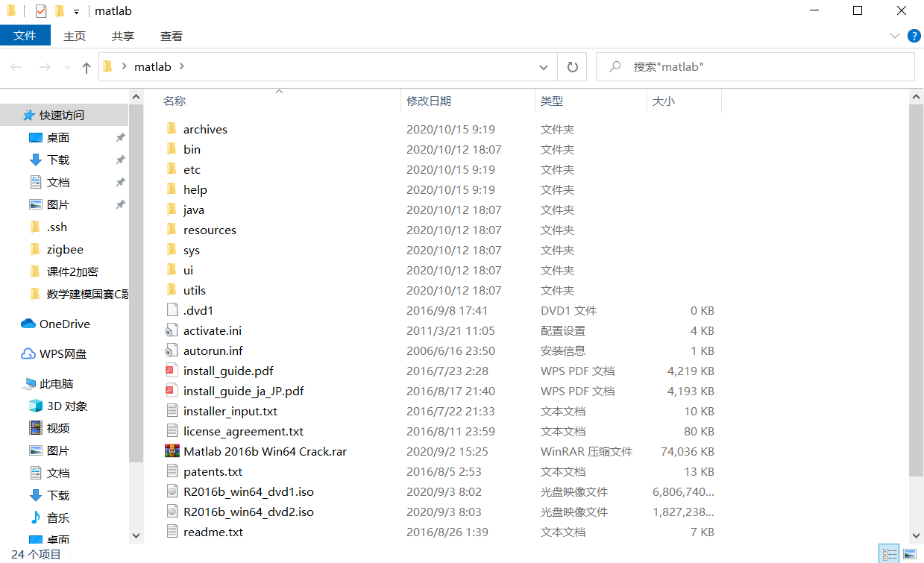Open the 音乐 note icon in sidebar

point(36,518)
